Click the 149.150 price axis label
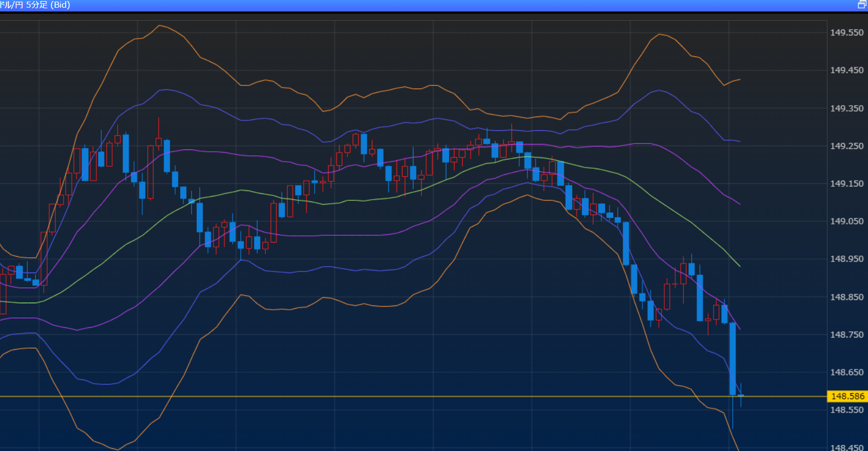 pos(847,184)
